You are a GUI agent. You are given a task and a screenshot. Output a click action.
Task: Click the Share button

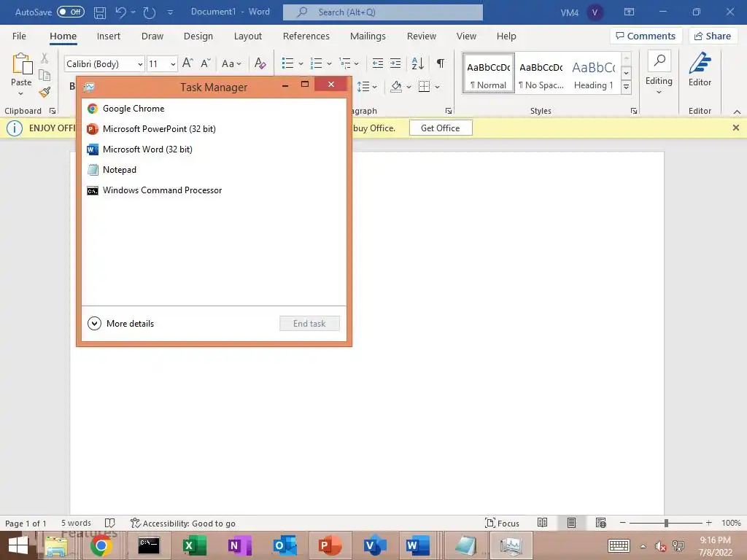coord(712,36)
